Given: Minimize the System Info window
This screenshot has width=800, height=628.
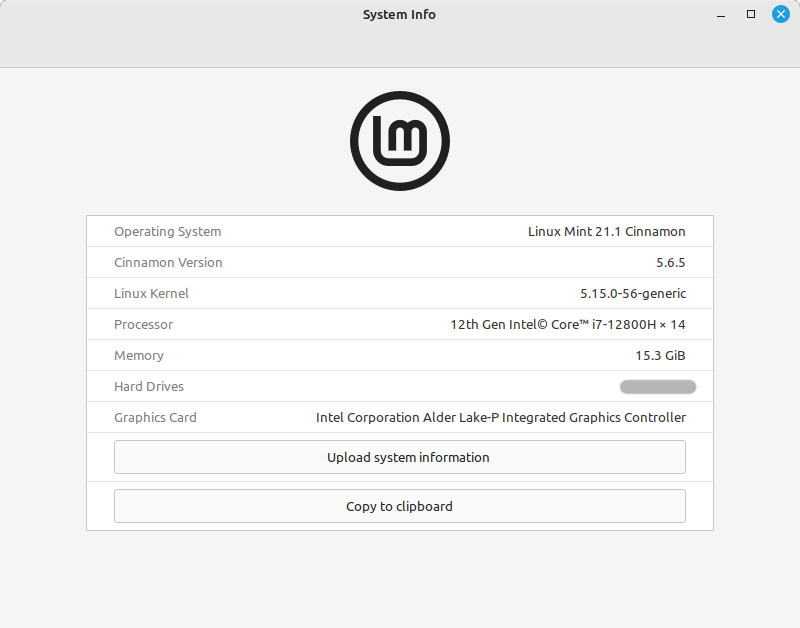Looking at the screenshot, I should [721, 15].
